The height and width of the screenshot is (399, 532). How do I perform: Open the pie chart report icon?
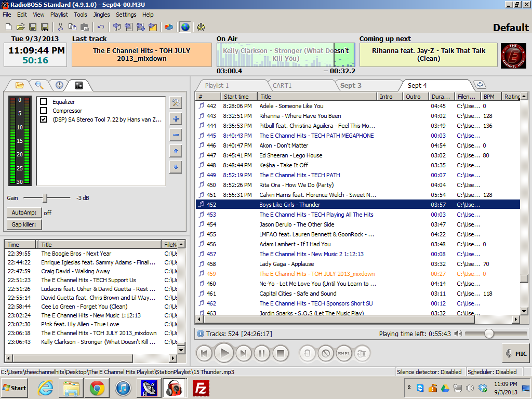[169, 27]
